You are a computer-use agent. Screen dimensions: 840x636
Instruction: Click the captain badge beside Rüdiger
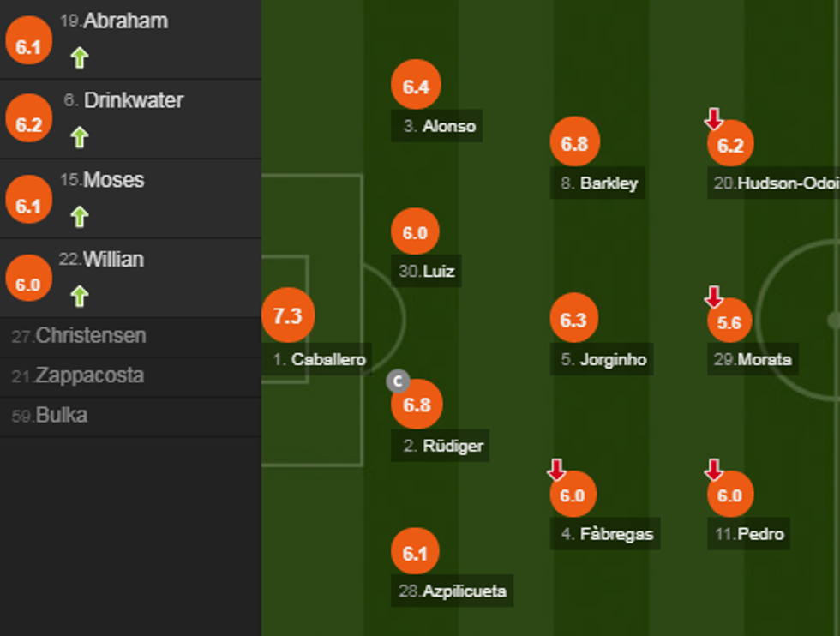(398, 381)
